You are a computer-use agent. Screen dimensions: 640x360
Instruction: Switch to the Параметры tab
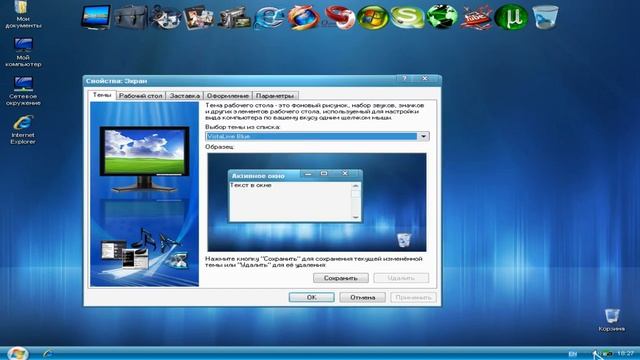tap(275, 96)
